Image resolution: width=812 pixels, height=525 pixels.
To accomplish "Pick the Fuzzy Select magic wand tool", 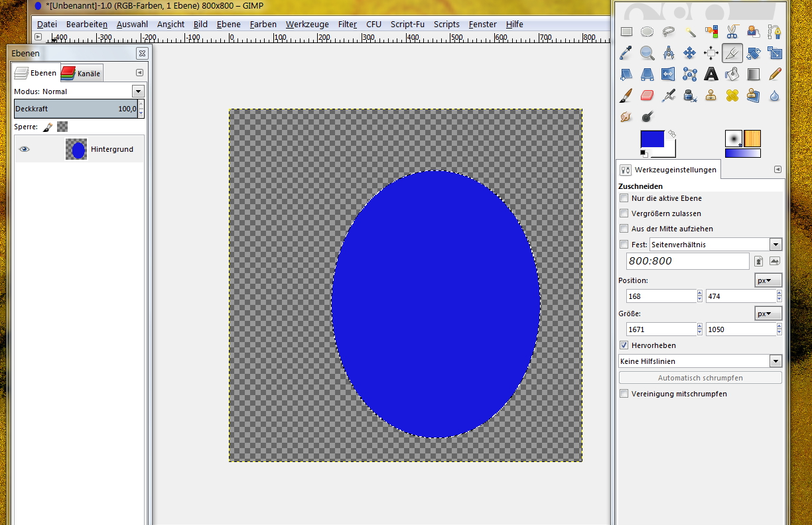I will pos(690,31).
